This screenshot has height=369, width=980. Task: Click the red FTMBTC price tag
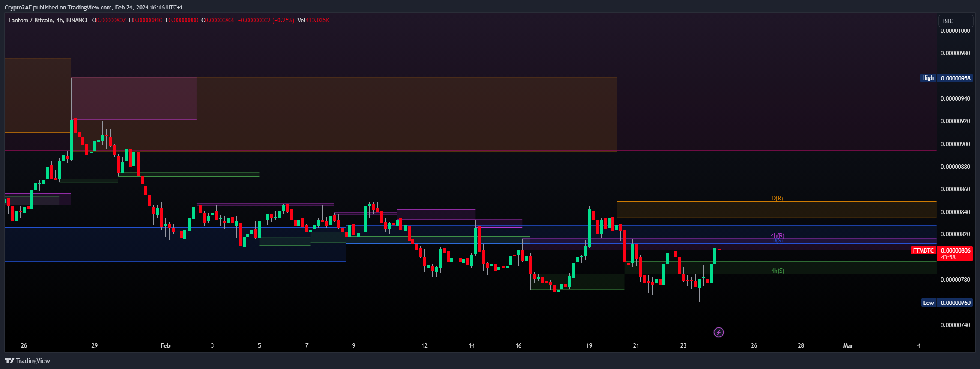[923, 250]
